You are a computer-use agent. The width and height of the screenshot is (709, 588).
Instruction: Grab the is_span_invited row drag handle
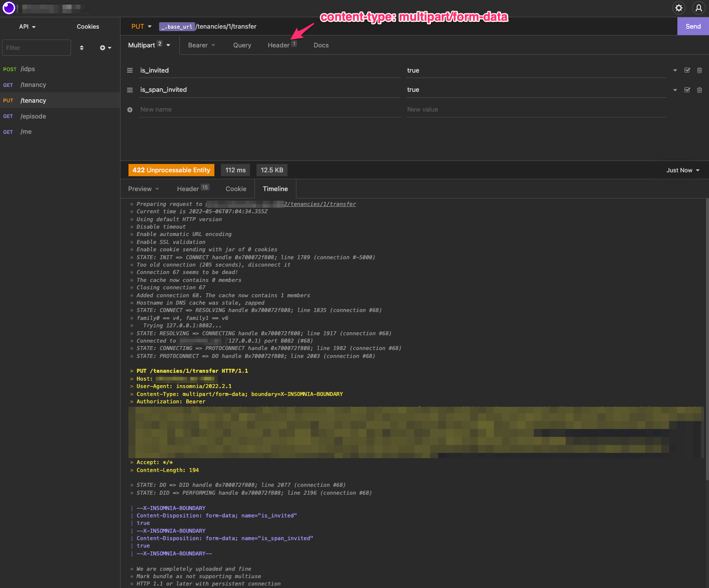130,90
